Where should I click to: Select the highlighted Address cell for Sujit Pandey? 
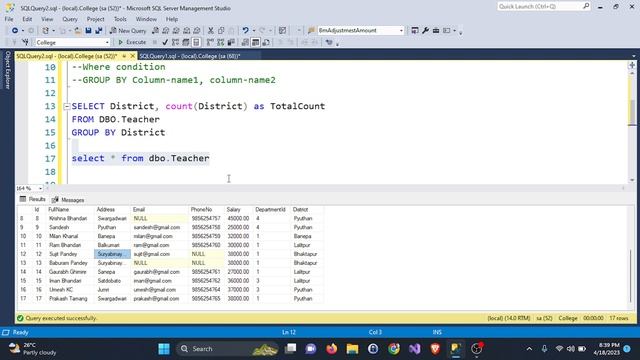[113, 254]
